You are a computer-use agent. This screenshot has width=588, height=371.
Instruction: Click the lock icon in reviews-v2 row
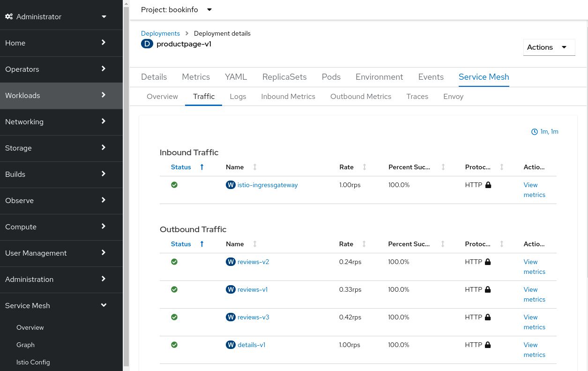tap(488, 262)
